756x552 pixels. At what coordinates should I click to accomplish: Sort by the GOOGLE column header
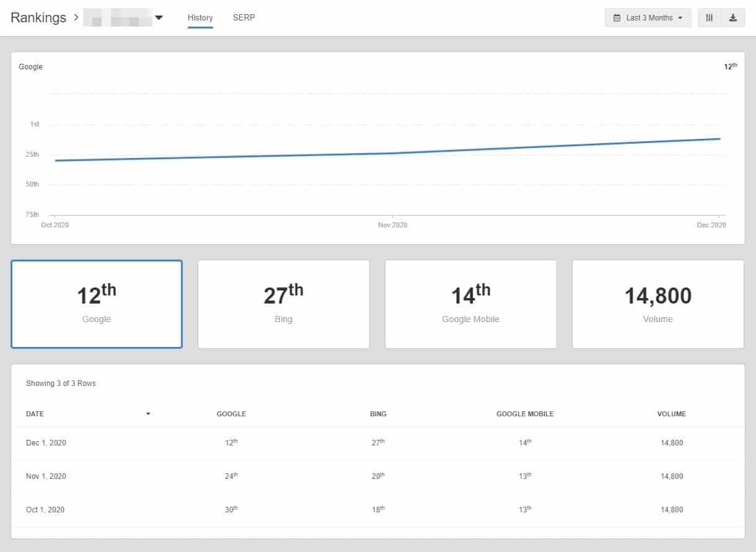(231, 414)
